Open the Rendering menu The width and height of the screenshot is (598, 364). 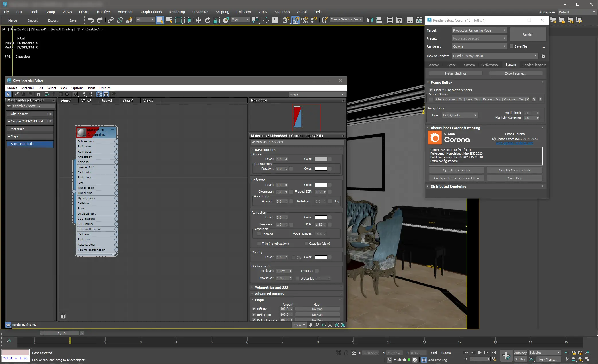click(x=177, y=12)
